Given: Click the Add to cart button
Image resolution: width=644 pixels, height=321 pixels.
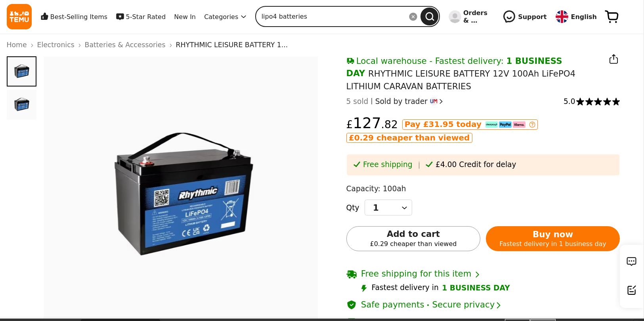Looking at the screenshot, I should coord(413,238).
